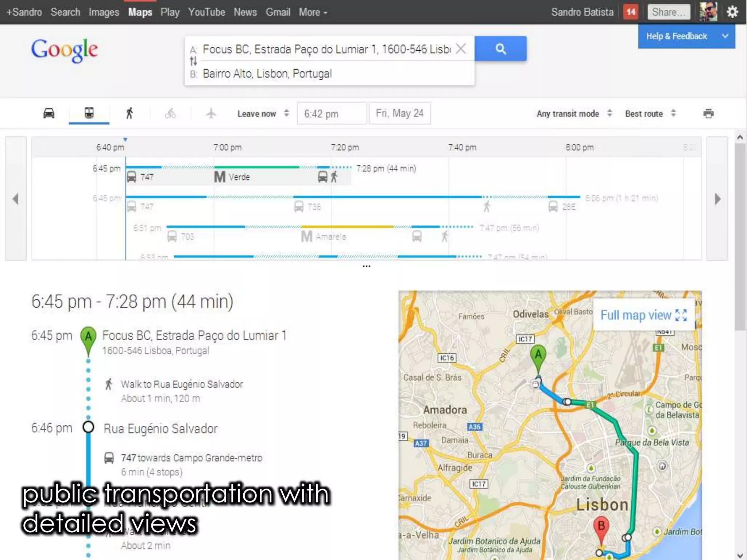The image size is (747, 560).
Task: Click destination field Bairro Alto
Action: [267, 74]
